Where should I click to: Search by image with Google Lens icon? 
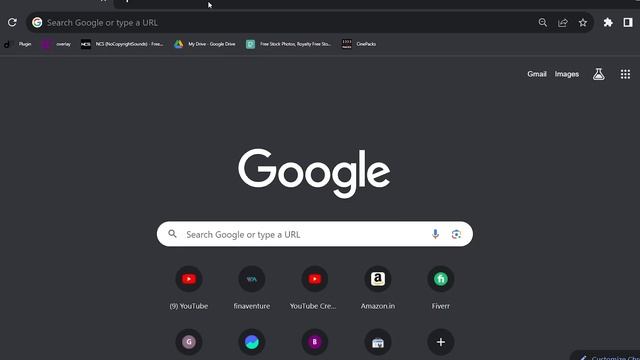(x=456, y=234)
